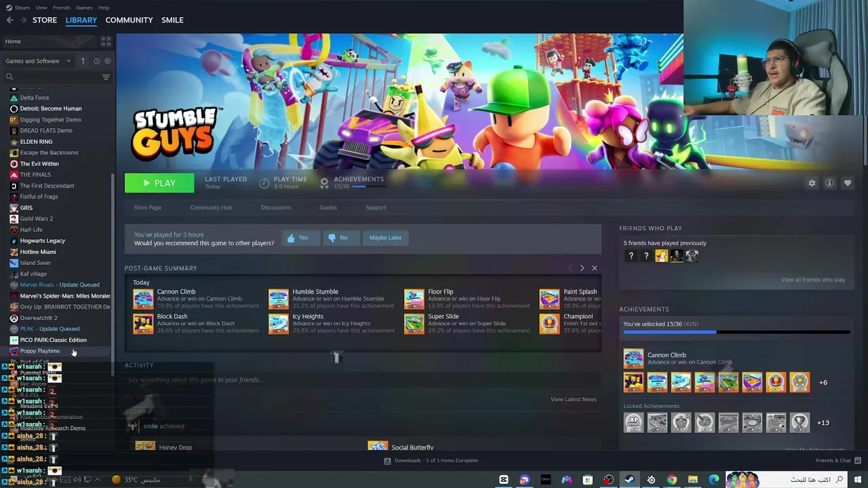868x488 pixels.
Task: Open the STORE tab
Action: pos(45,20)
